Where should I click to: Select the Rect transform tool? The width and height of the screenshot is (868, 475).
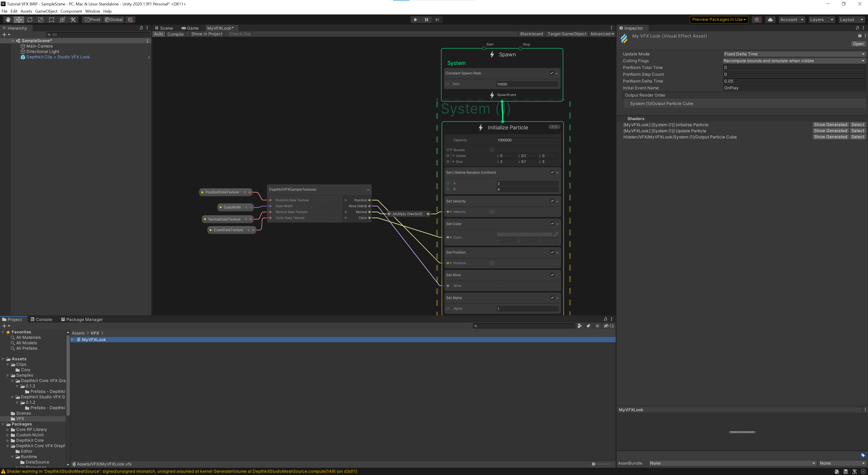(x=51, y=19)
